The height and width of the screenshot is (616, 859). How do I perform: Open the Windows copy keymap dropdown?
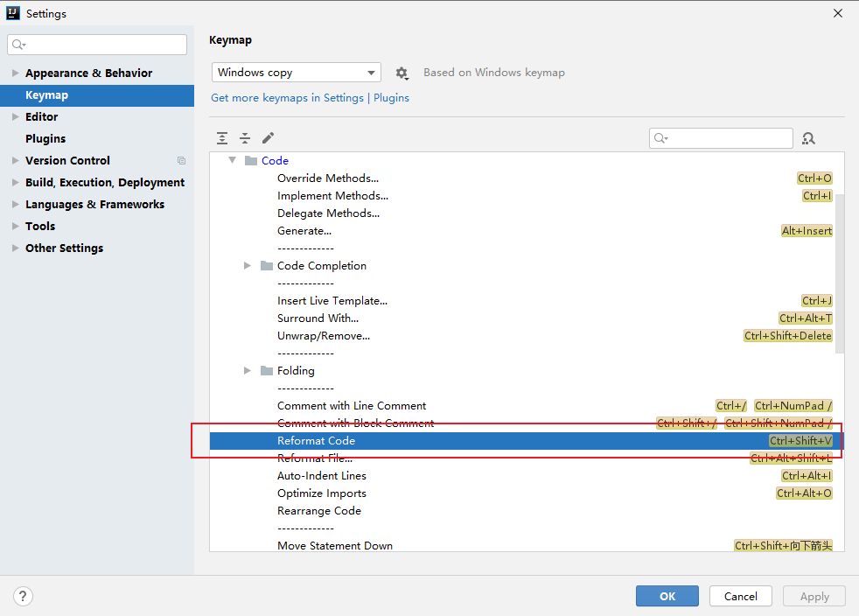(x=296, y=73)
